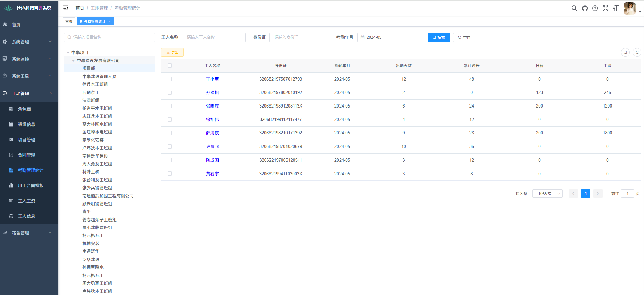The image size is (644, 295).
Task: Open the 10条/页 page size dropdown
Action: (547, 194)
